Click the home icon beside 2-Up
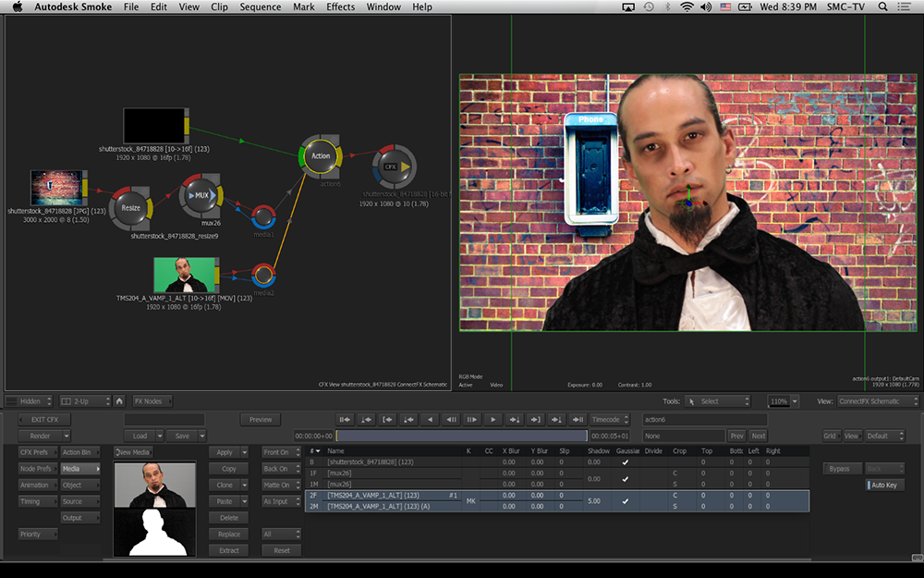Viewport: 924px width, 578px height. click(119, 401)
